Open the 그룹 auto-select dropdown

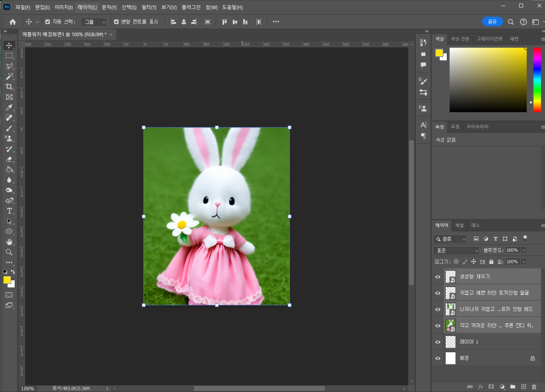click(x=94, y=22)
